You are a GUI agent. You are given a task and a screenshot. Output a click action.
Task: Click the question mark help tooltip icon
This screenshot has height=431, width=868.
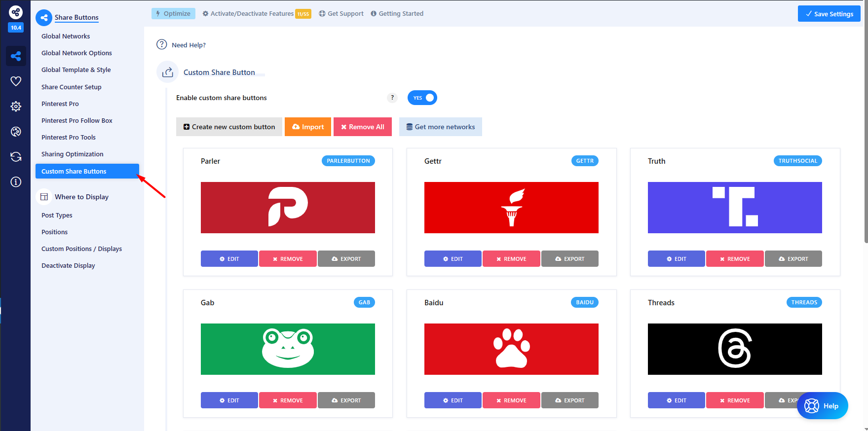392,98
